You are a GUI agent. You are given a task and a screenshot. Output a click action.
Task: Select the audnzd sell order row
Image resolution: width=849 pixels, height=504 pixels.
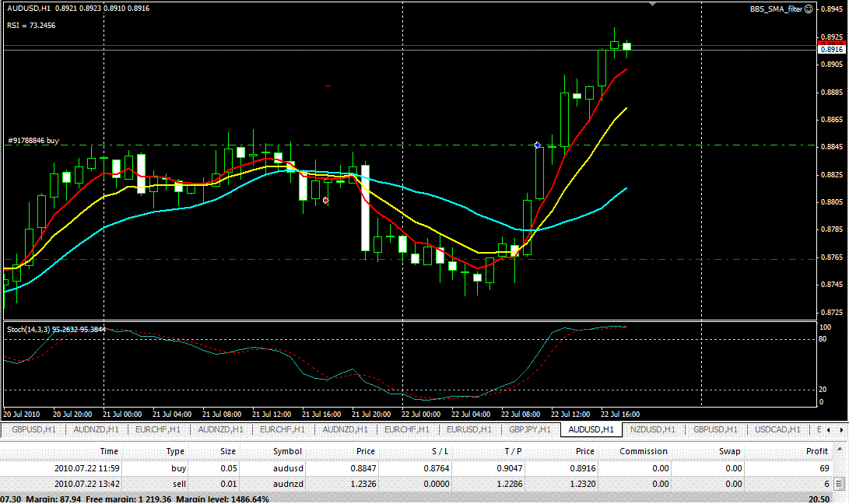click(287, 484)
